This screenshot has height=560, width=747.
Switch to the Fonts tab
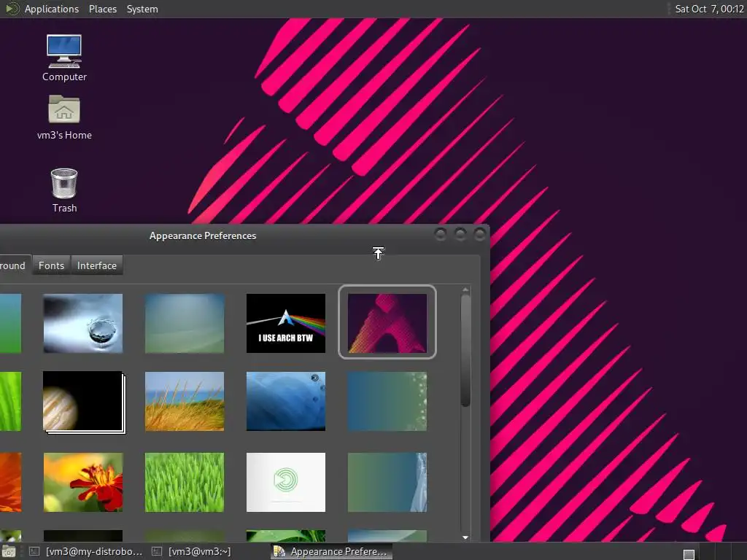click(52, 265)
